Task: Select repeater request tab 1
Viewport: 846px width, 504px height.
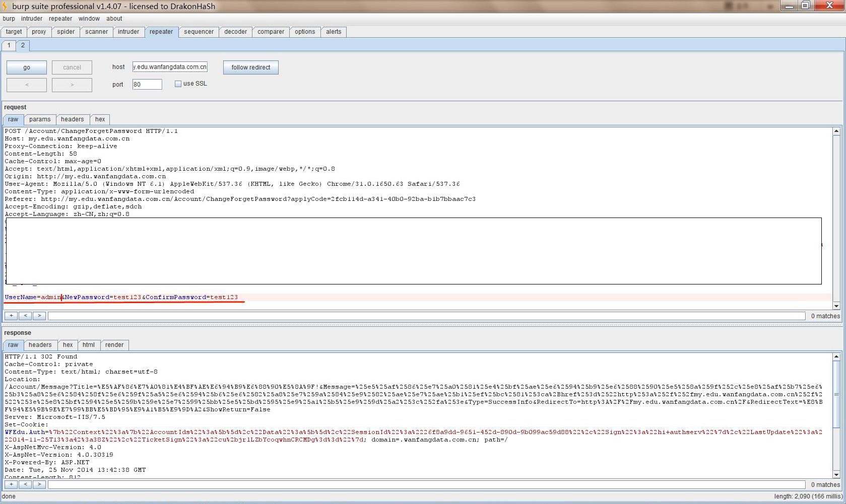Action: pos(9,45)
